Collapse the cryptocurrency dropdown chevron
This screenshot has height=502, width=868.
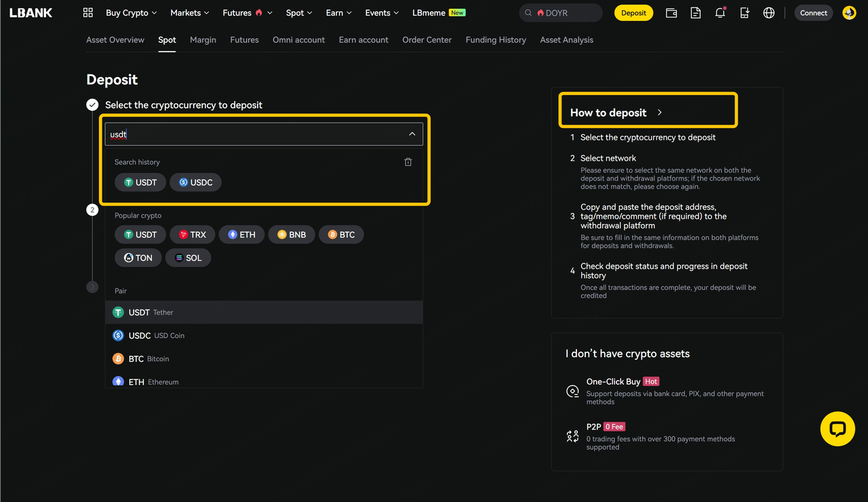412,134
